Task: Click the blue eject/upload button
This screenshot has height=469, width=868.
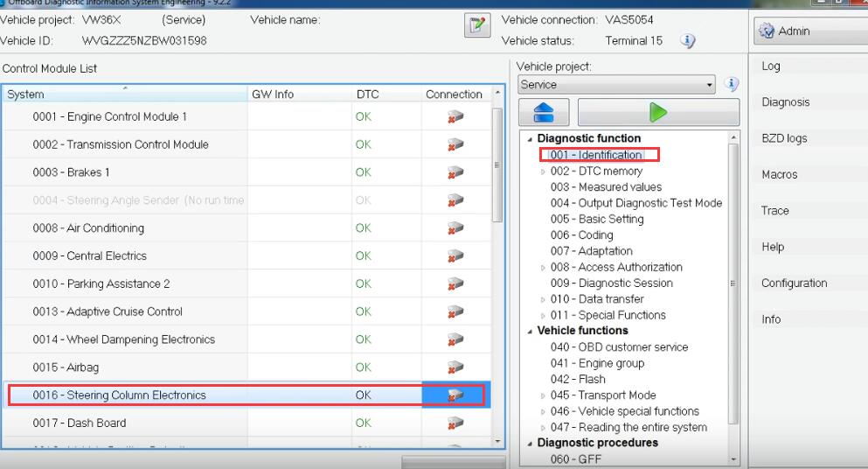Action: click(544, 113)
